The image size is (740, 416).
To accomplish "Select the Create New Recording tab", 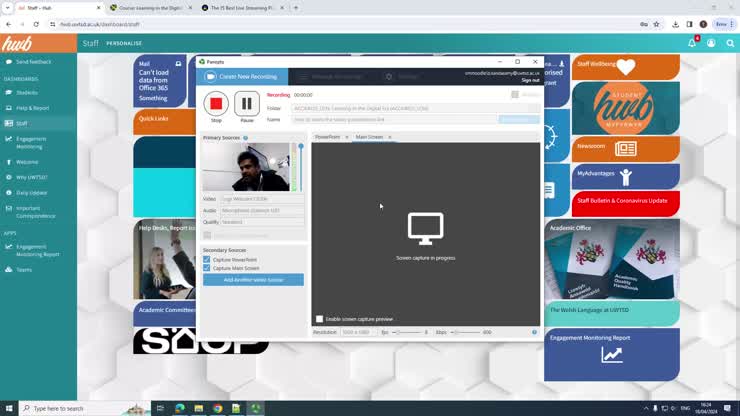I will click(x=242, y=77).
